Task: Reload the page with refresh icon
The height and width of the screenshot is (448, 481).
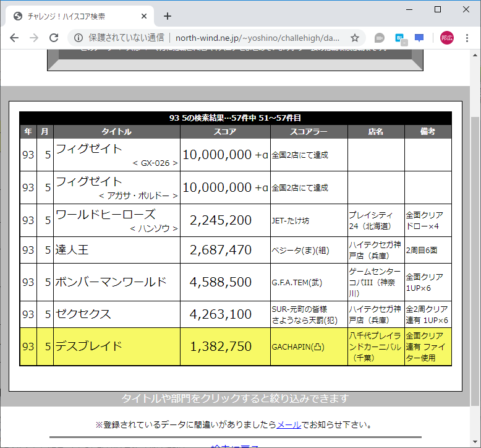Action: (54, 38)
